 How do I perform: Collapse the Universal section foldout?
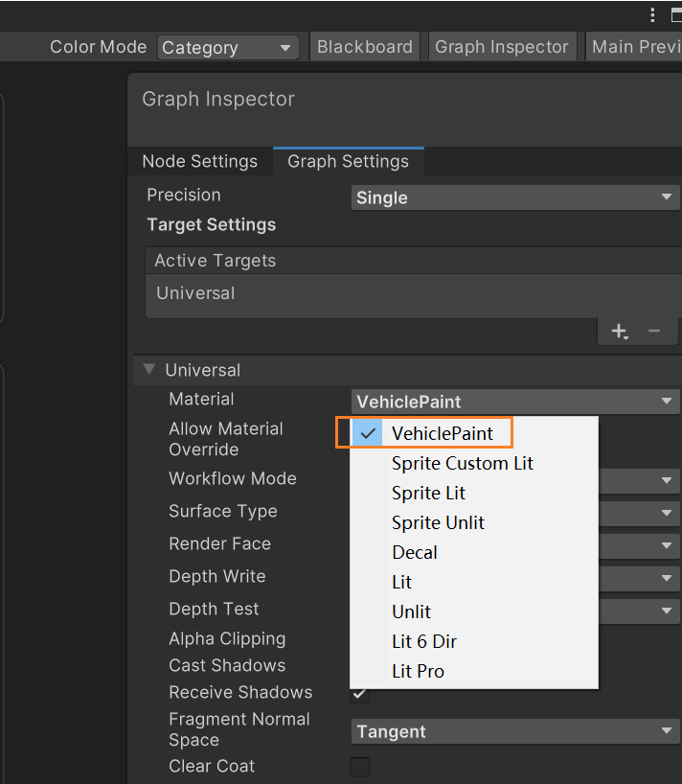coord(149,370)
